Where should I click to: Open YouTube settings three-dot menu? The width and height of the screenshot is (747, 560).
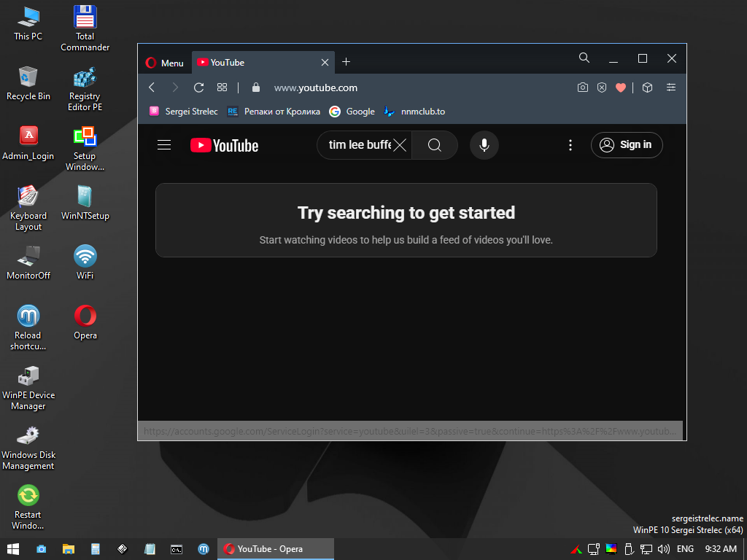(x=570, y=145)
